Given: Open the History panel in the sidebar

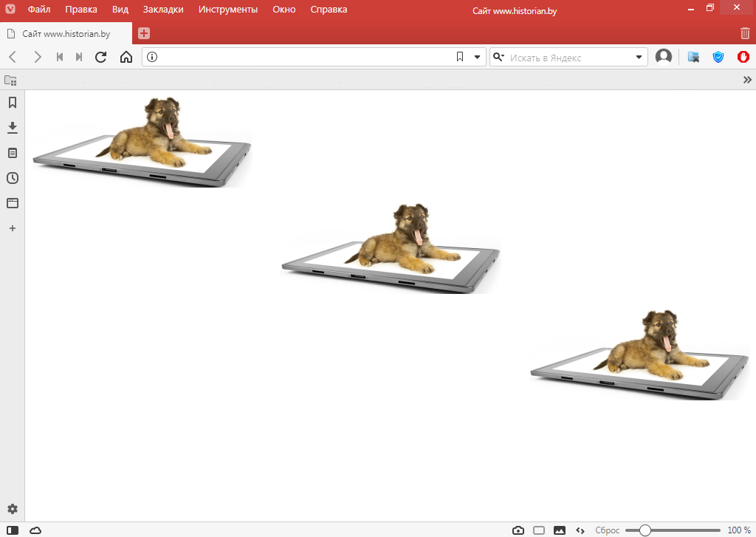Looking at the screenshot, I should pos(12,178).
